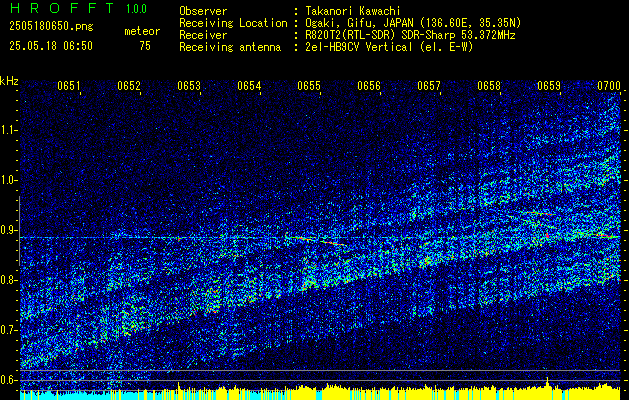The image size is (629, 400).
Task: Click the Receiving antenna label
Action: [230, 47]
